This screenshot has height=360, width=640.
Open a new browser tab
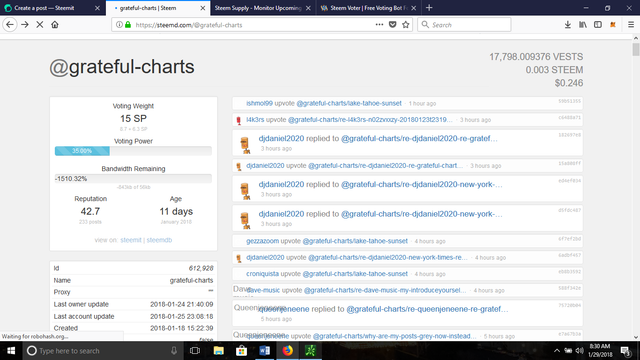point(429,8)
